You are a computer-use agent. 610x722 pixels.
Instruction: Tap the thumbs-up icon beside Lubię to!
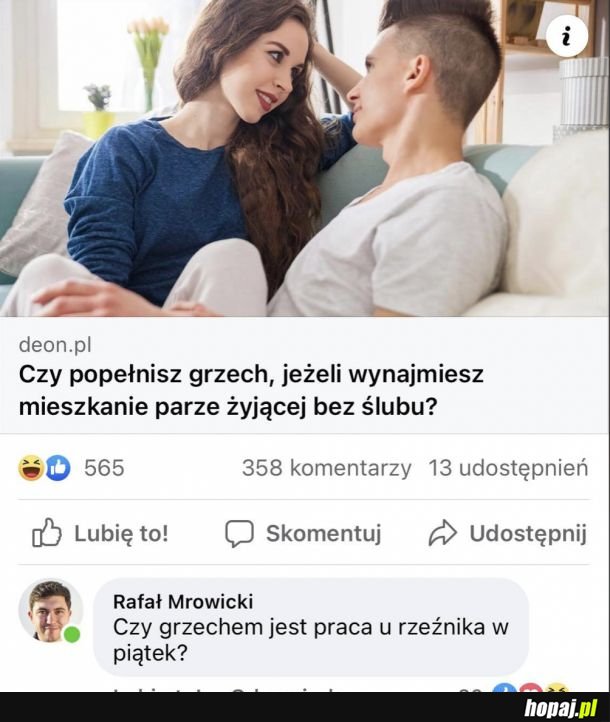click(47, 533)
